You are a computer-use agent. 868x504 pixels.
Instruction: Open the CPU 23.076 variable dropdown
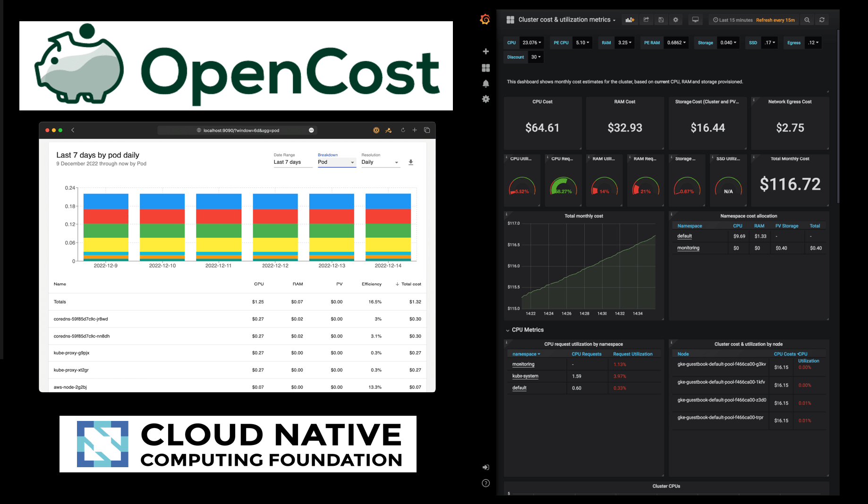pos(531,43)
